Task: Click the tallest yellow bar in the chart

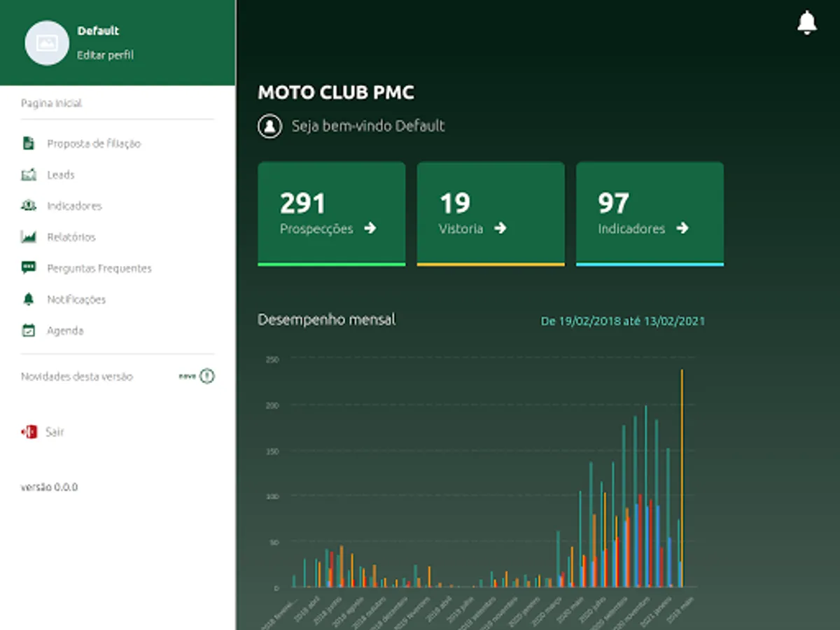Action: pos(682,478)
